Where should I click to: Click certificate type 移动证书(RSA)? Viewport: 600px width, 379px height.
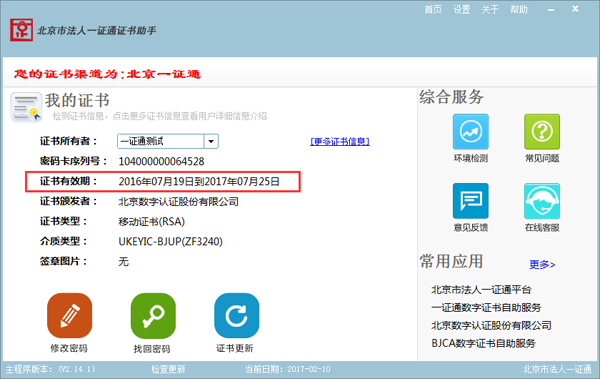click(152, 222)
